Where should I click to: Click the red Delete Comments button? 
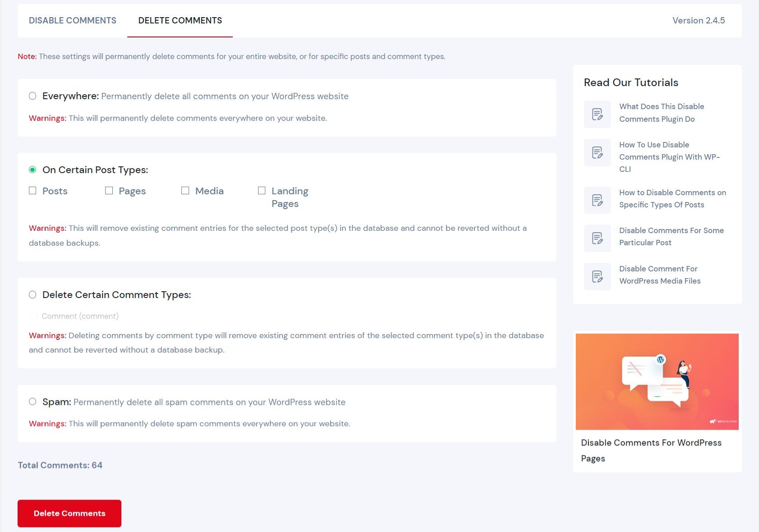(69, 514)
